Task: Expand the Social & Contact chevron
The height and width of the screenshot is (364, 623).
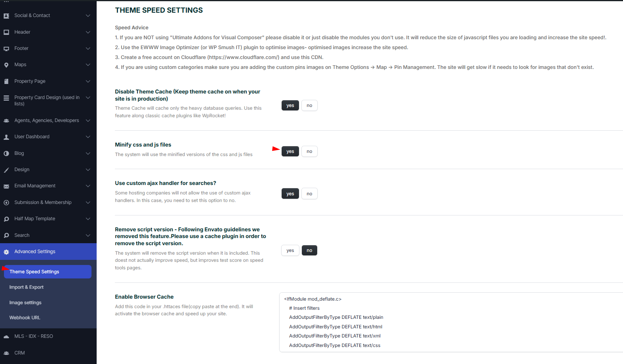Action: pyautogui.click(x=88, y=15)
